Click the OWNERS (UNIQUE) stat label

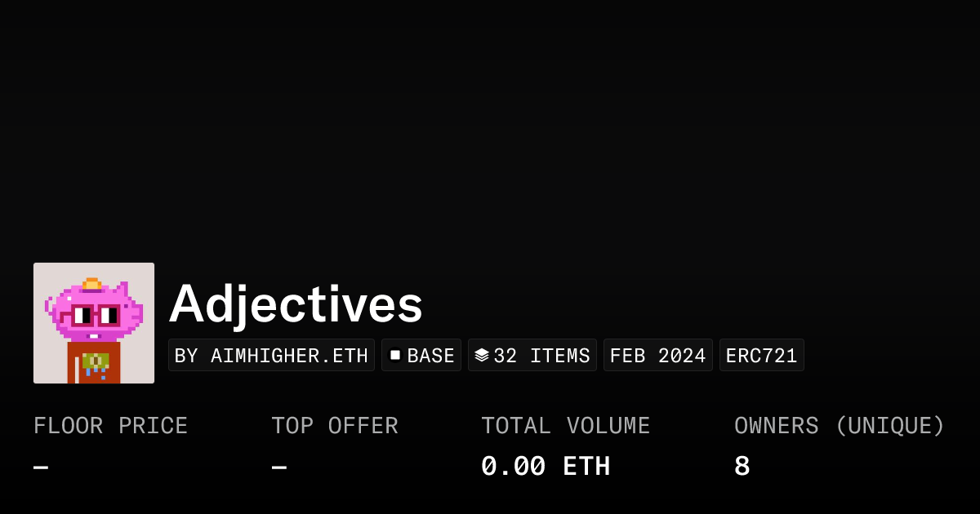point(839,426)
